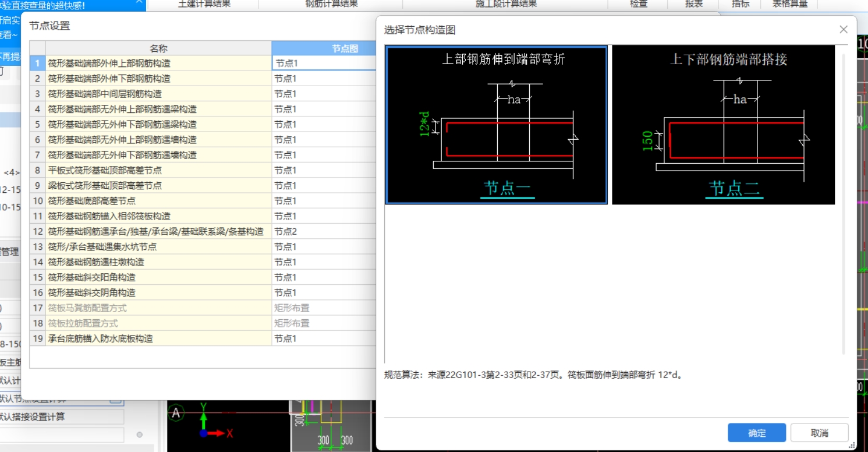Viewport: 868px width, 452px height.
Task: Select row 筏形基础端部无外伸下部钢筋遇梁构造
Action: pyautogui.click(x=158, y=124)
